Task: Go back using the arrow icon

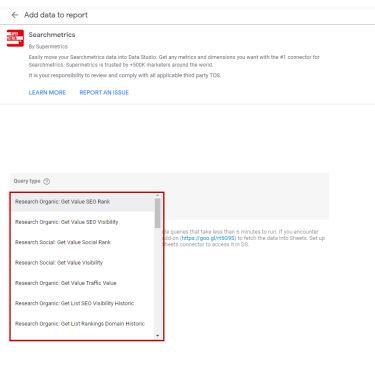Action: click(15, 15)
